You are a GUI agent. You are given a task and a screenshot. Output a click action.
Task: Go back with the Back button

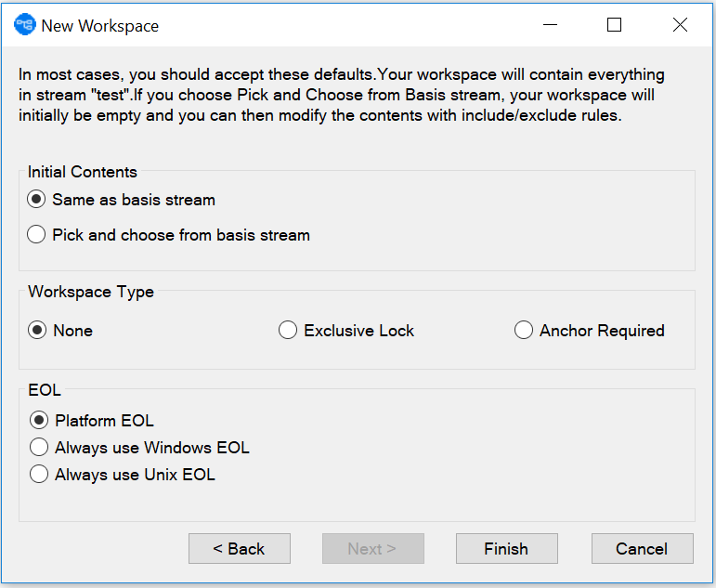point(240,549)
